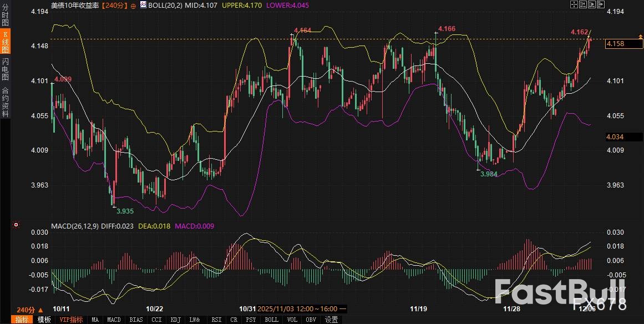
Task: Click the second chart tool icon at top right
Action: 582,5
